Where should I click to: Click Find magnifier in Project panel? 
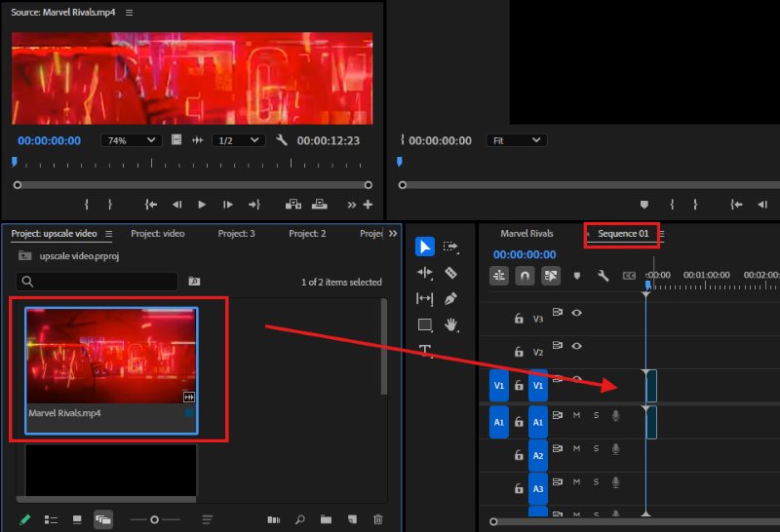pyautogui.click(x=300, y=519)
